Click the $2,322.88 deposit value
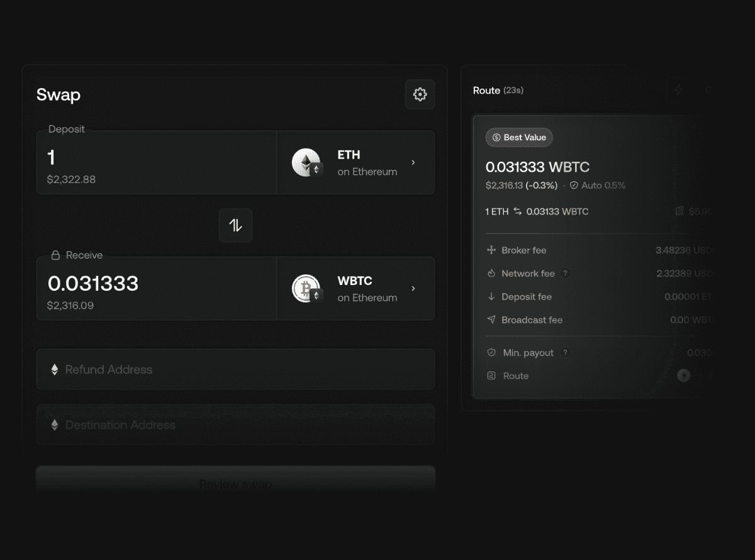Viewport: 755px width, 560px height. point(71,179)
